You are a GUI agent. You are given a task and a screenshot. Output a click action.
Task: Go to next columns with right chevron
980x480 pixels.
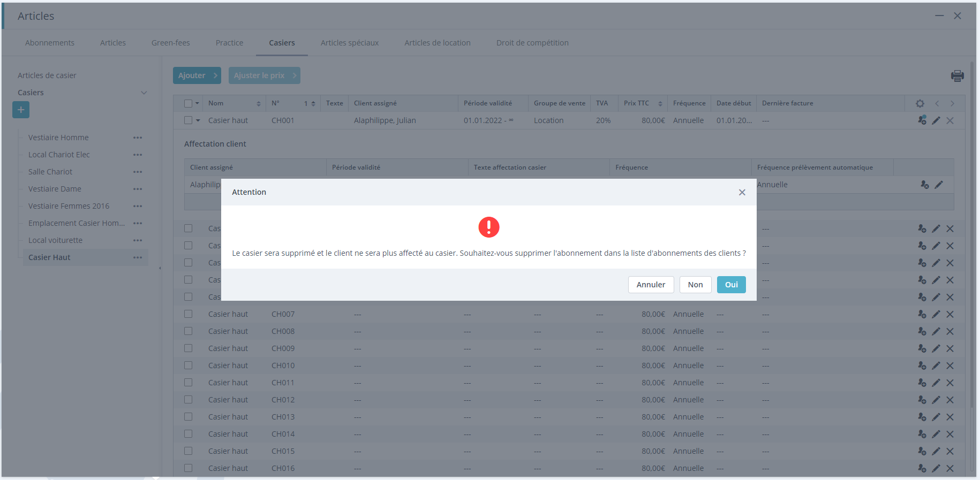pos(952,103)
